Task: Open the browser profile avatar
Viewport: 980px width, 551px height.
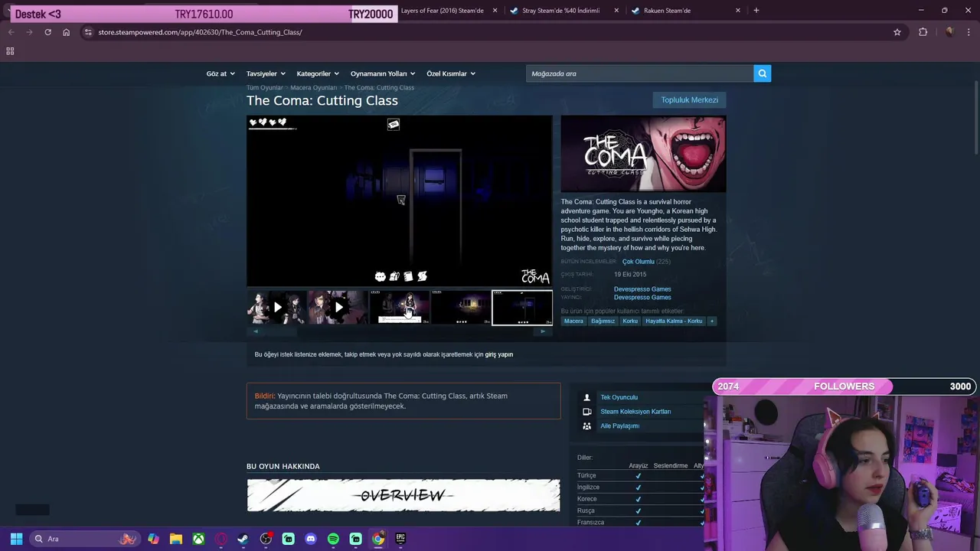Action: click(x=949, y=32)
